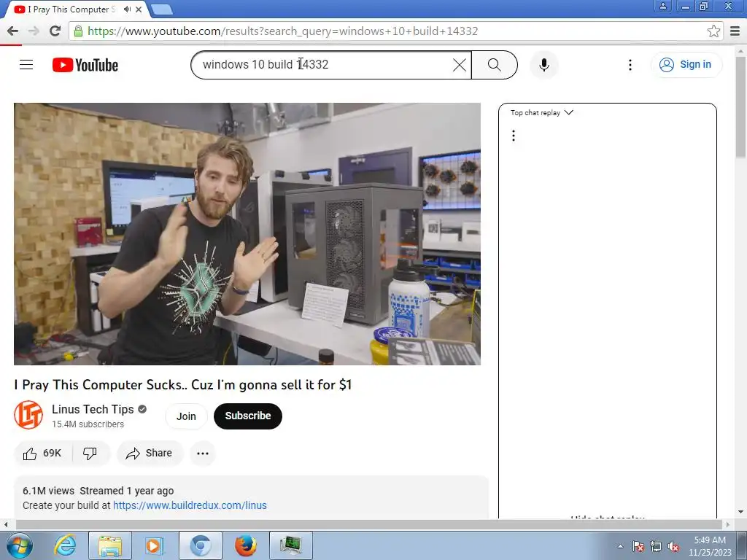Open the Windows Start menu
The height and width of the screenshot is (560, 747).
[x=19, y=545]
